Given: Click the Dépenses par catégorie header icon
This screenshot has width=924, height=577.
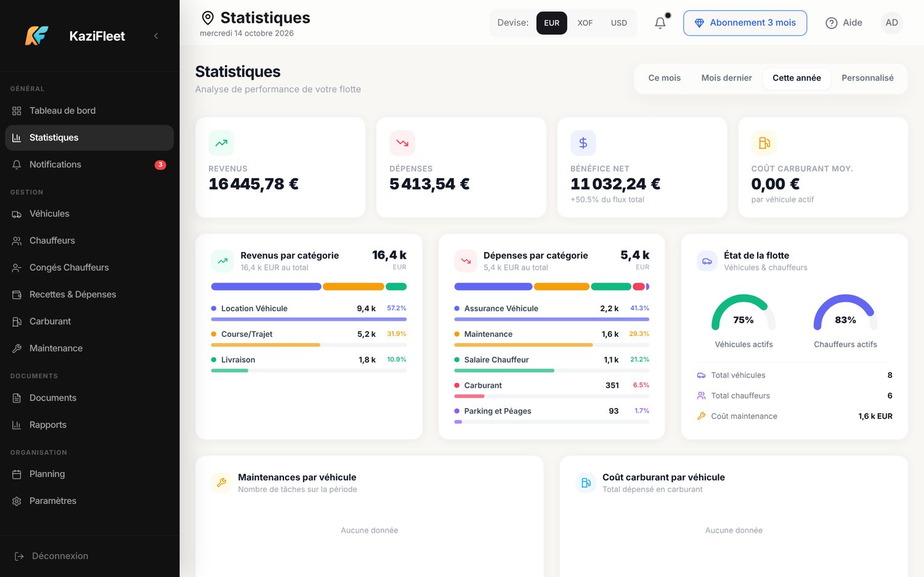Looking at the screenshot, I should [466, 260].
